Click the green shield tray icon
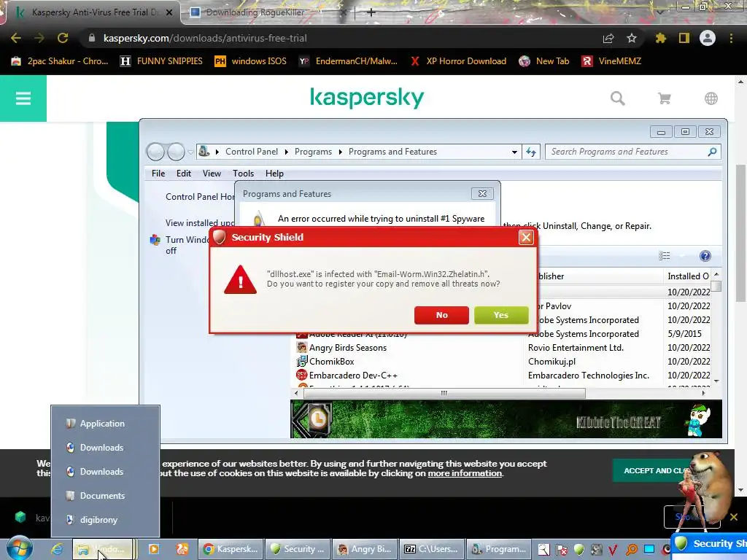The image size is (747, 560). [578, 550]
